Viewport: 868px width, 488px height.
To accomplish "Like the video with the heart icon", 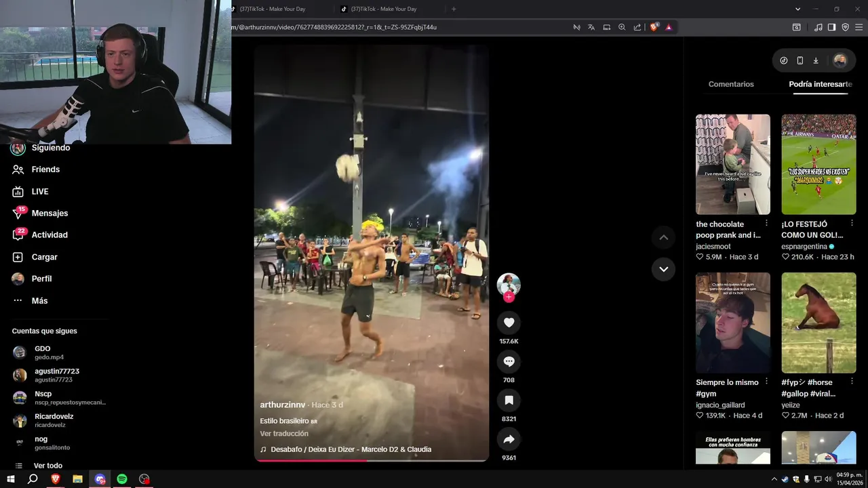I will [509, 323].
